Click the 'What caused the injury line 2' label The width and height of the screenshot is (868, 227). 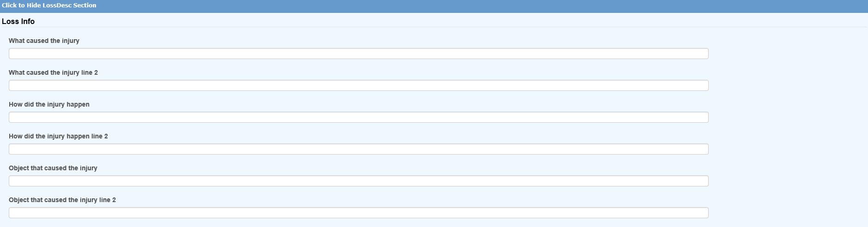[x=53, y=72]
